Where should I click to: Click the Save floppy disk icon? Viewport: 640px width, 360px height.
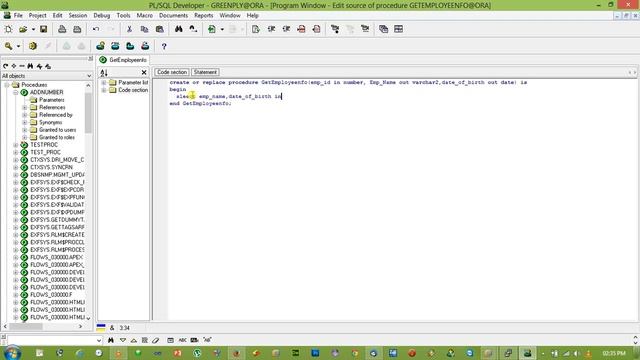pos(43,29)
